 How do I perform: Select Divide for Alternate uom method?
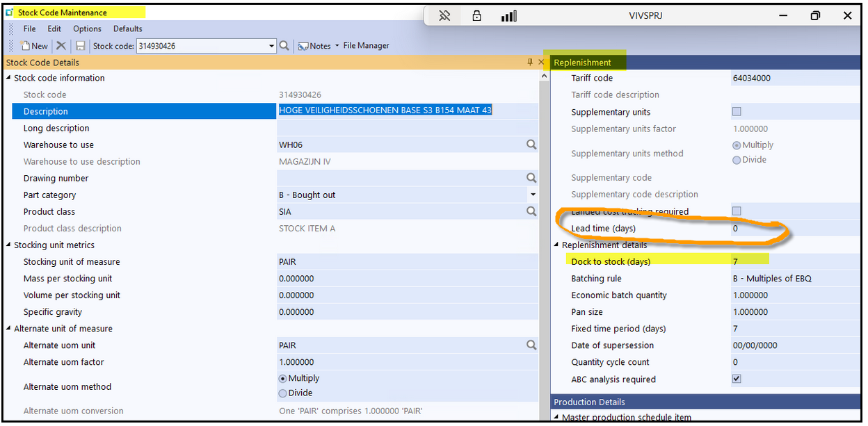tap(282, 393)
